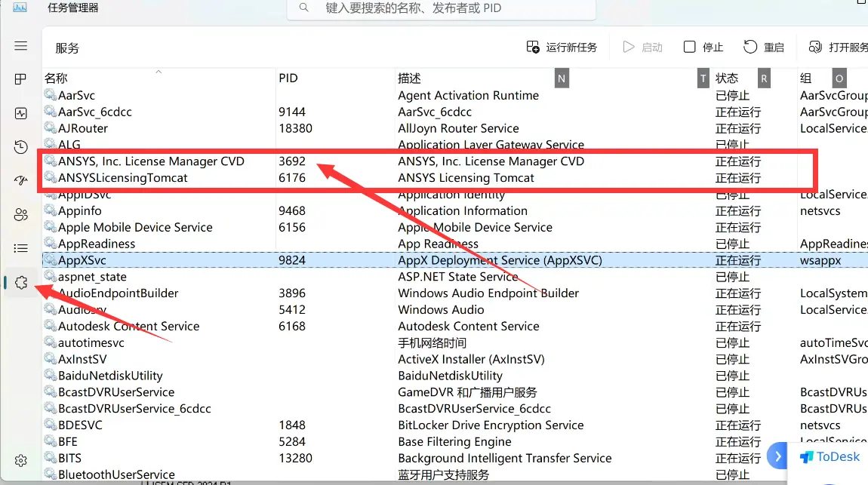The image size is (868, 485).
Task: Click the ActiveX Installer (AxInstSV) description
Action: click(471, 359)
